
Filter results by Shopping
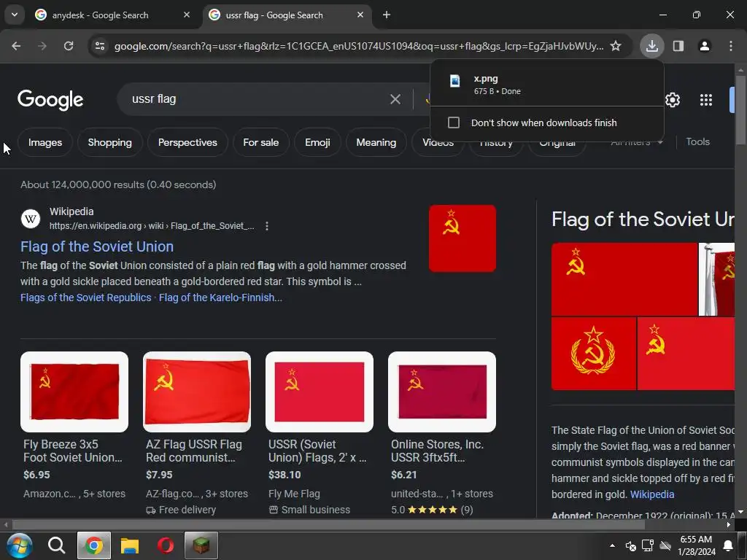pyautogui.click(x=109, y=142)
